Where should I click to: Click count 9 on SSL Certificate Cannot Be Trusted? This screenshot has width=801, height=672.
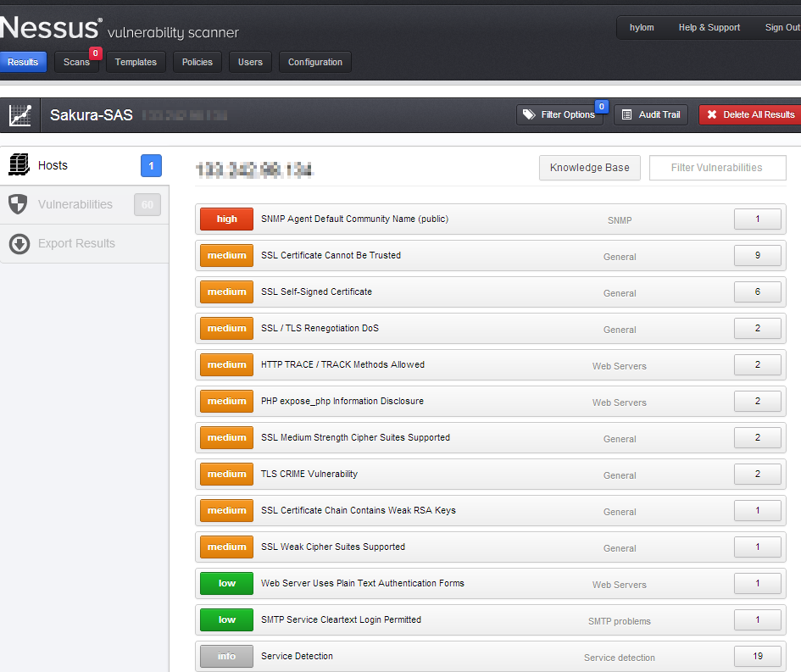click(758, 255)
